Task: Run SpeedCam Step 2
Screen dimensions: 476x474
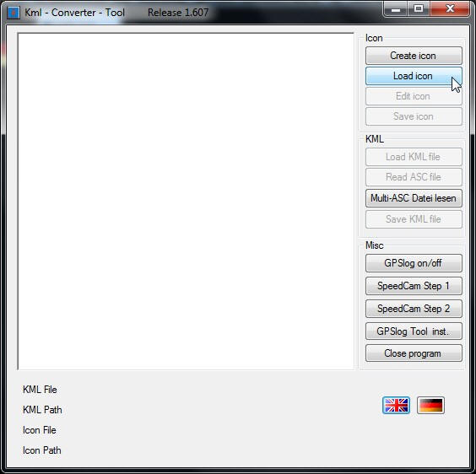Action: [414, 309]
